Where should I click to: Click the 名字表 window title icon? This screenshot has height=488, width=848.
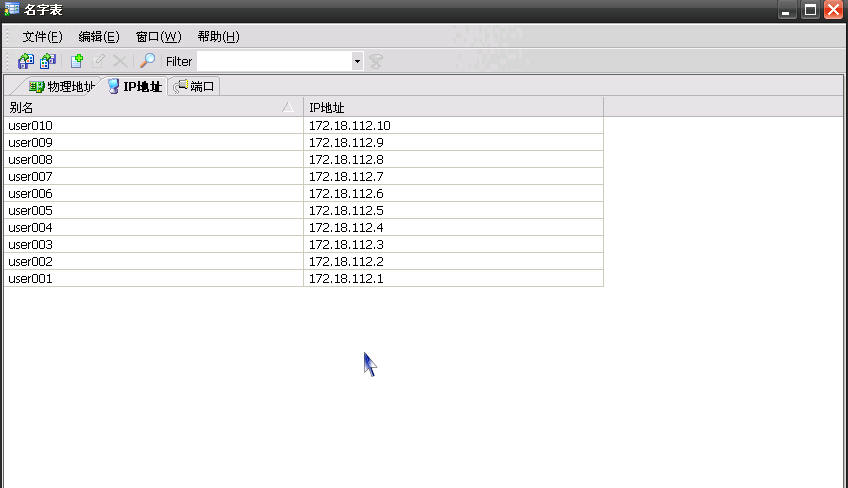click(x=11, y=9)
